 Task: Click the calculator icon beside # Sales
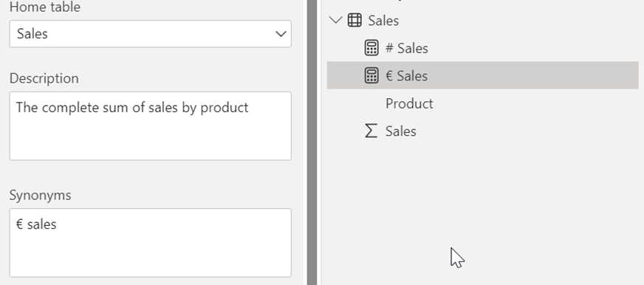coord(371,48)
